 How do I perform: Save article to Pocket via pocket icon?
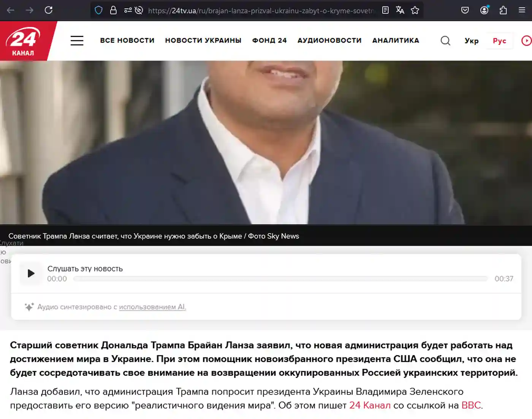point(465,10)
